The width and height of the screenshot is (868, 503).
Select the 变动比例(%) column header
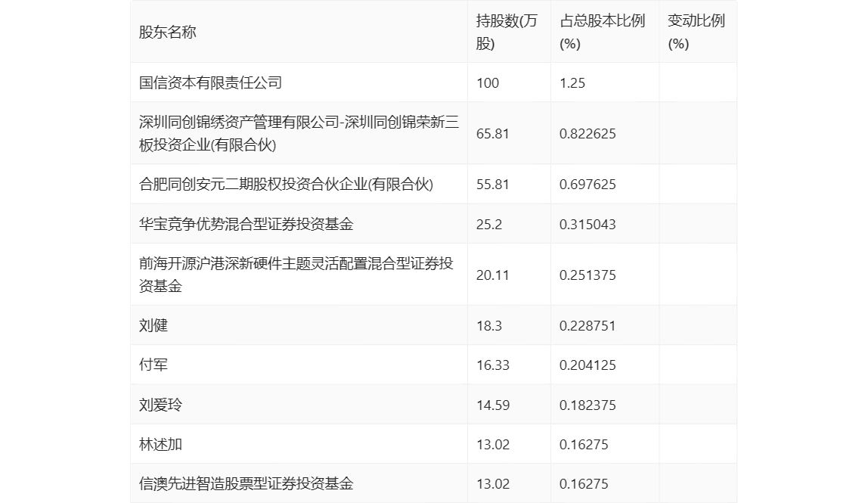[696, 32]
